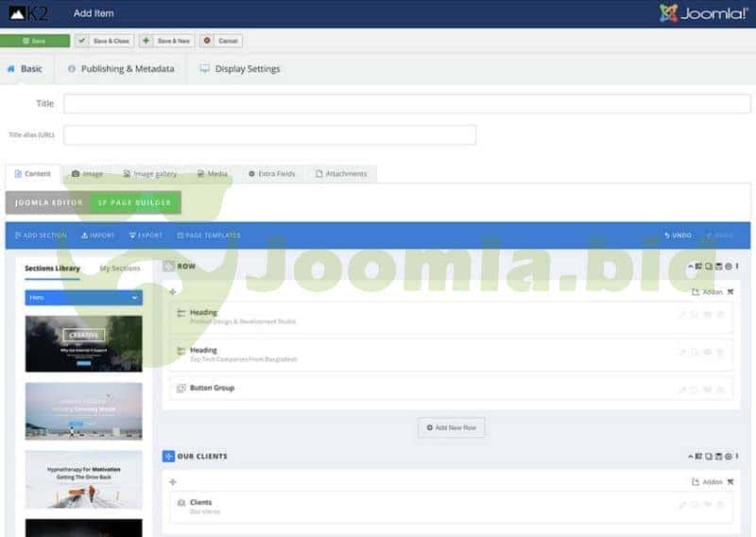The width and height of the screenshot is (756, 537).
Task: Click the edit pencil icon on first Heading addon
Action: (681, 314)
